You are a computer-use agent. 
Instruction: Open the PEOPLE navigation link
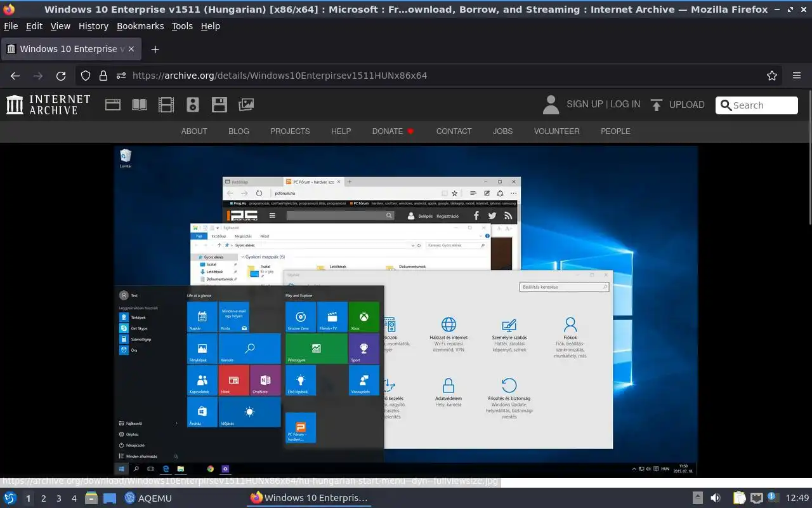pyautogui.click(x=615, y=131)
